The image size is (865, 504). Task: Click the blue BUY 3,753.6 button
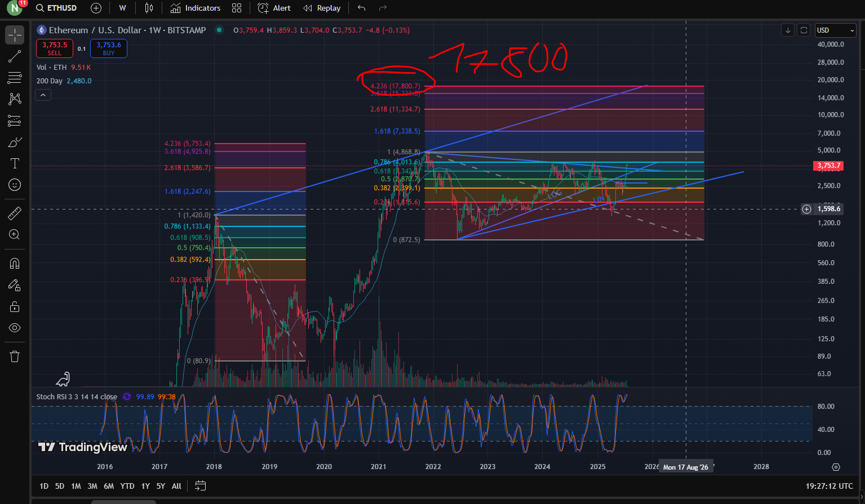(109, 48)
